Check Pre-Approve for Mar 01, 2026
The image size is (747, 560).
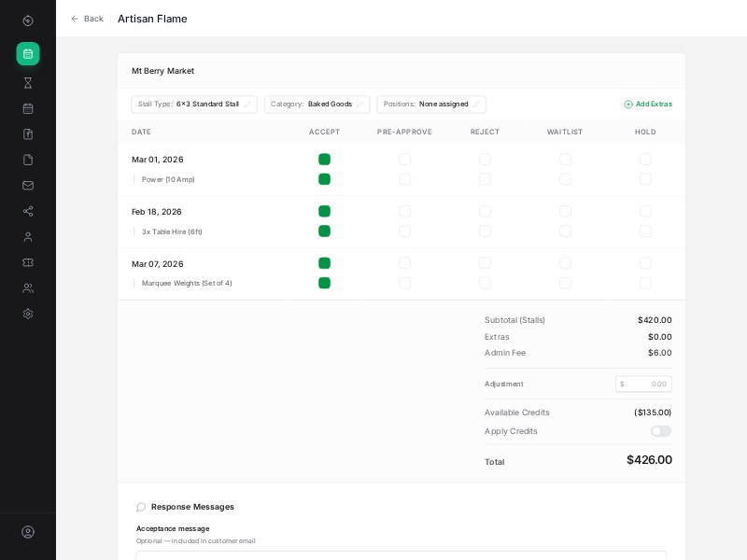[x=404, y=160]
